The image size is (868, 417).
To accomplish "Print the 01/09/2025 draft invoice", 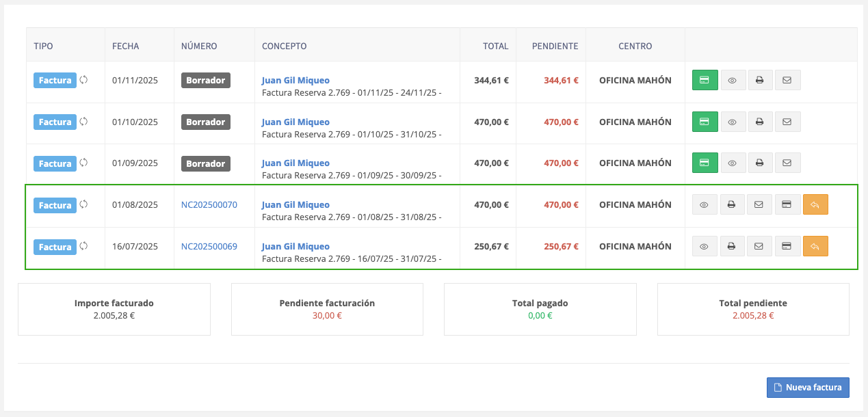I will click(759, 163).
